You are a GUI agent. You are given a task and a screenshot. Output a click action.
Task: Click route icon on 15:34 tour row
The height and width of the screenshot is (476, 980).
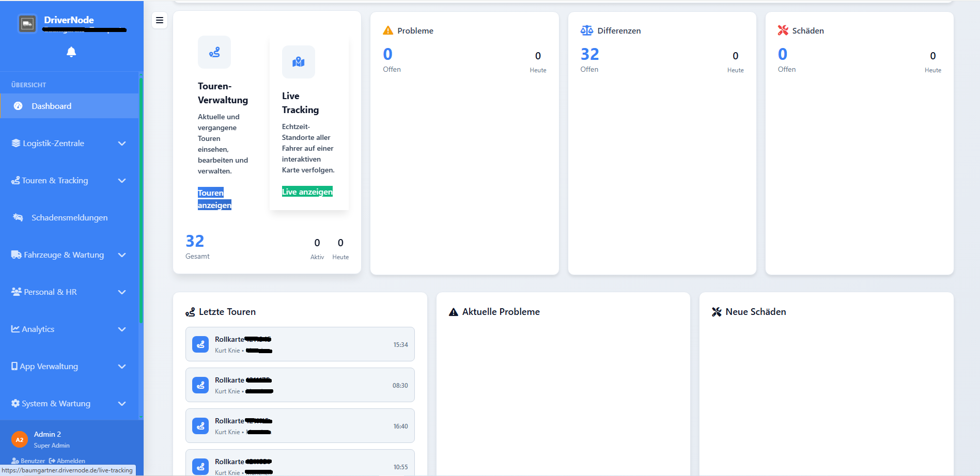(200, 344)
